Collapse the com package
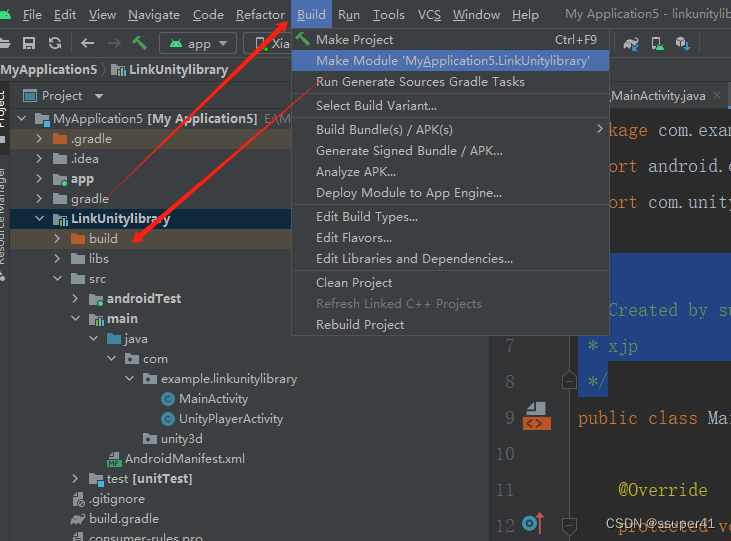Viewport: 731px width, 541px height. coord(112,359)
